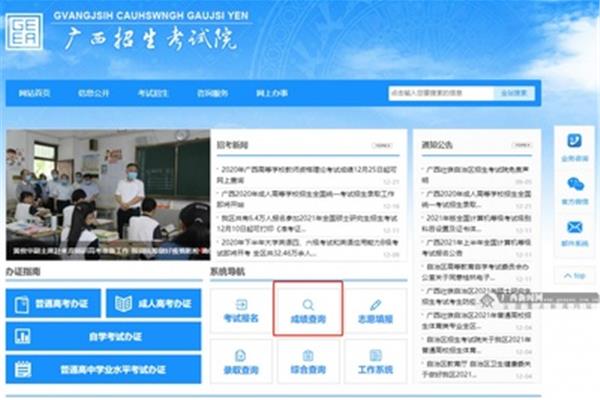The height and width of the screenshot is (400, 600).
Task: Go to 网站首页 in navigation bar
Action: pos(34,93)
